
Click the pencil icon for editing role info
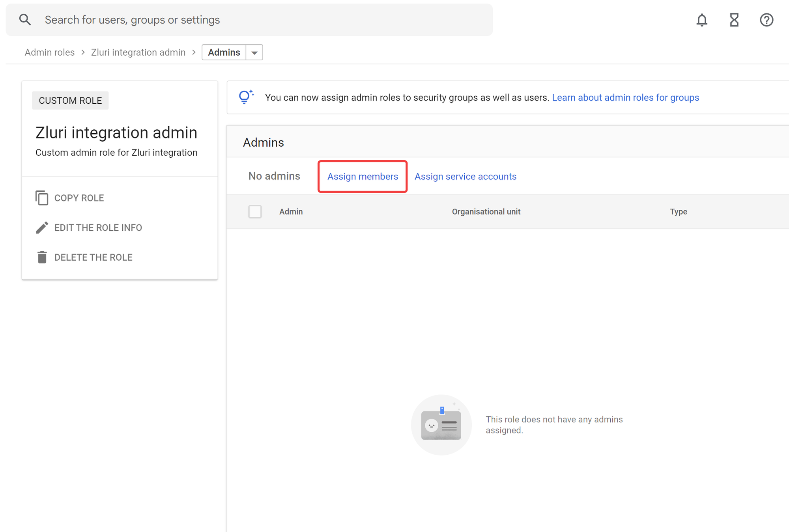pos(42,228)
